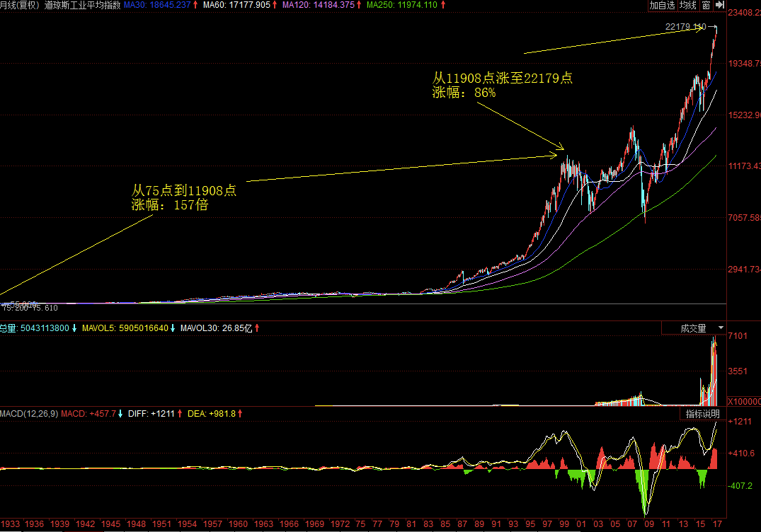Screen dimensions: 761x532
Task: Click the 3551 volume axis label
Action: click(x=738, y=371)
